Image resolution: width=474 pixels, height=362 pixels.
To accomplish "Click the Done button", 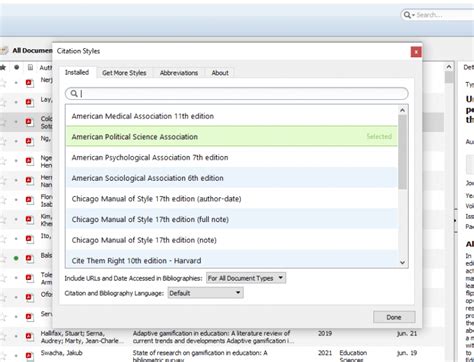I will coord(394,317).
